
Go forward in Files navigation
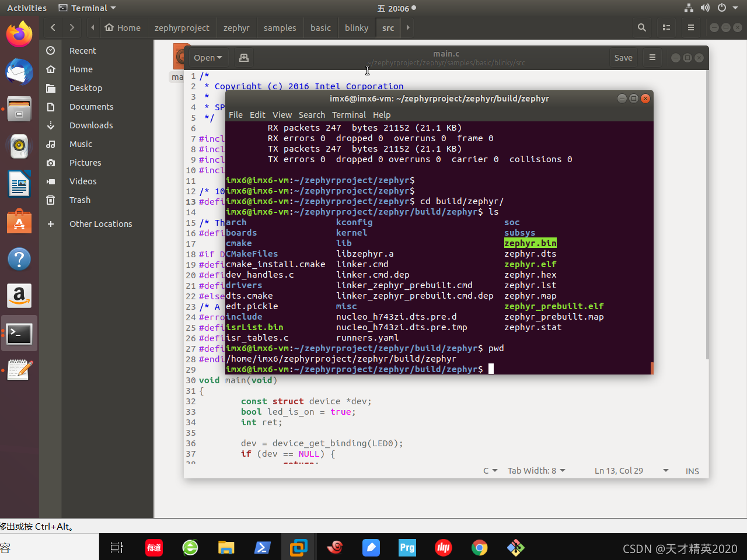click(x=72, y=27)
